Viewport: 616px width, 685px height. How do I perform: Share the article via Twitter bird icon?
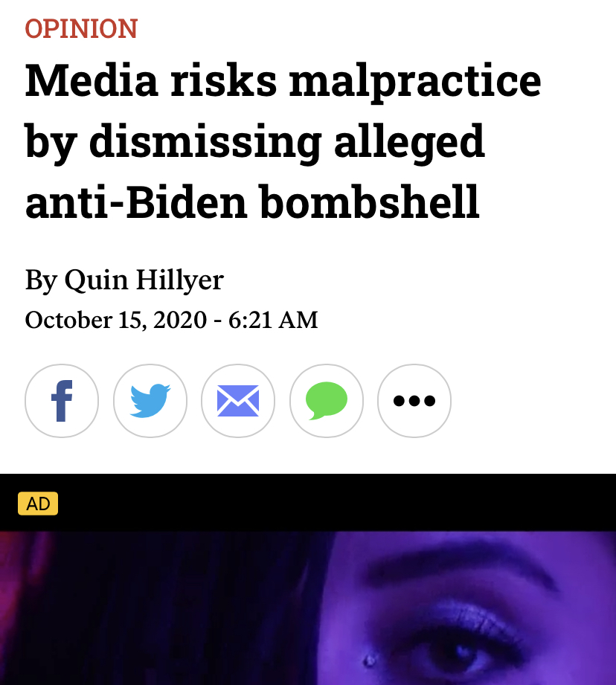point(150,401)
